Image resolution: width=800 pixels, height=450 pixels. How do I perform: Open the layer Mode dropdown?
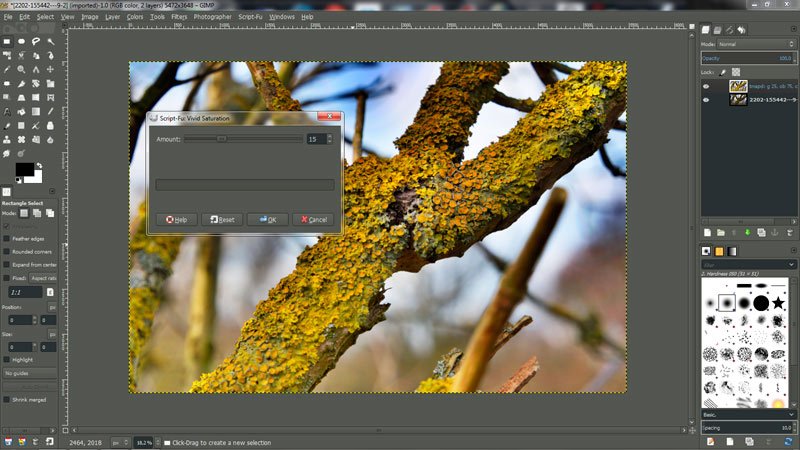click(x=756, y=44)
